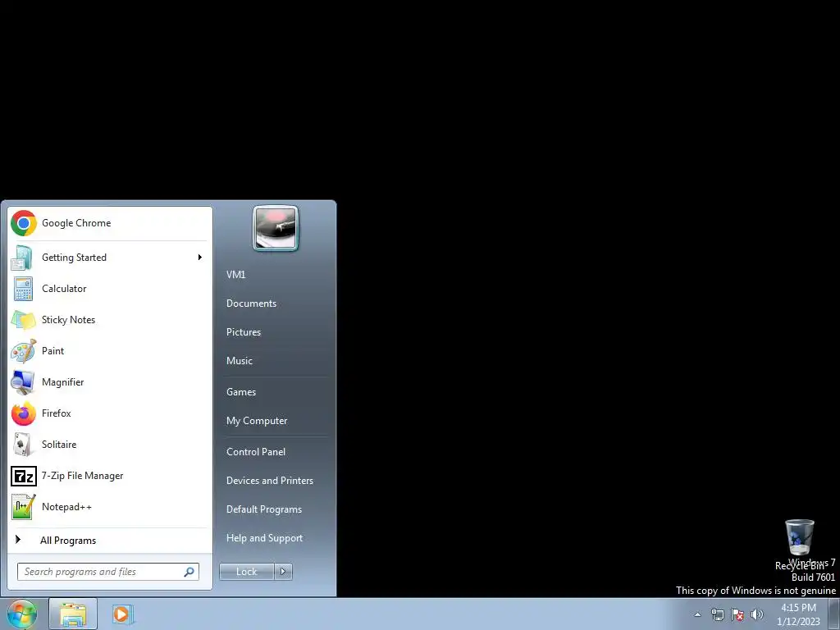840x630 pixels.
Task: Open the shutdown options arrow next to Lock
Action: click(x=283, y=572)
